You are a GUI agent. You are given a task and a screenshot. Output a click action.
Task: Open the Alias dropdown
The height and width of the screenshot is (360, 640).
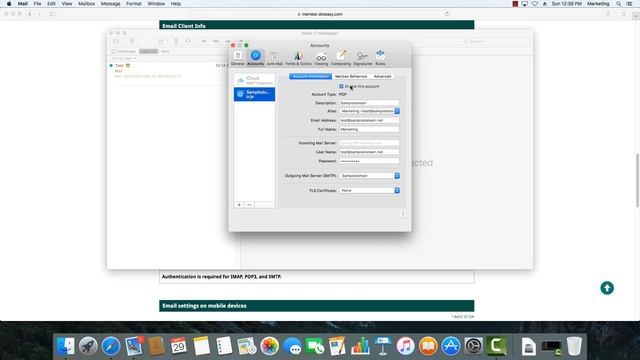pyautogui.click(x=369, y=111)
